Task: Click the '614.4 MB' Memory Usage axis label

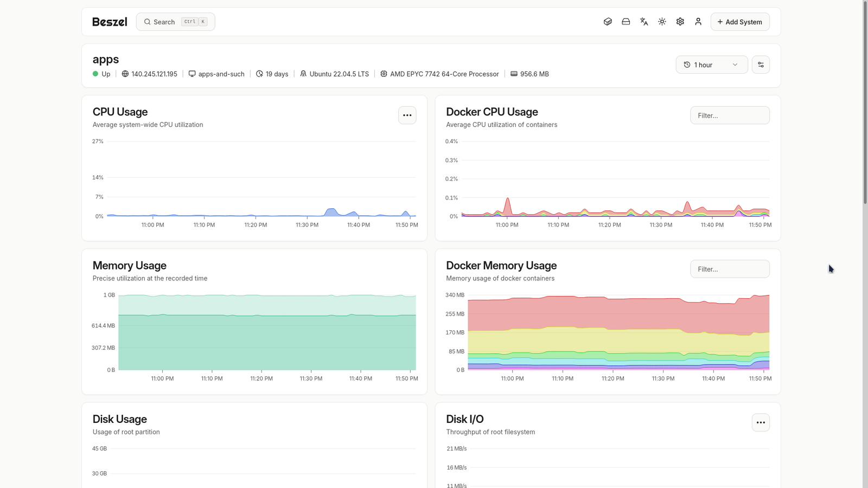Action: pyautogui.click(x=103, y=326)
